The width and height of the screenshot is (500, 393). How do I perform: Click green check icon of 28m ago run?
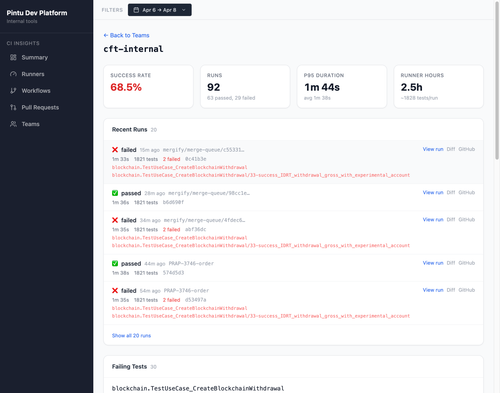(x=115, y=193)
